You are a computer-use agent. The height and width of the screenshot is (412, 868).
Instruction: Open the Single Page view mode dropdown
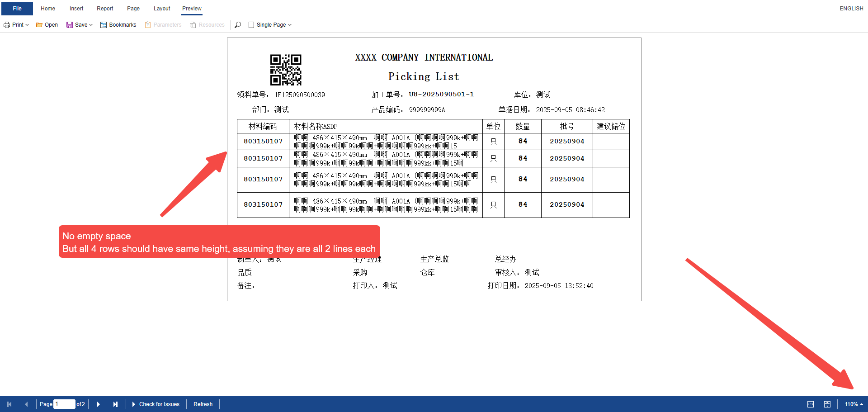click(x=270, y=25)
